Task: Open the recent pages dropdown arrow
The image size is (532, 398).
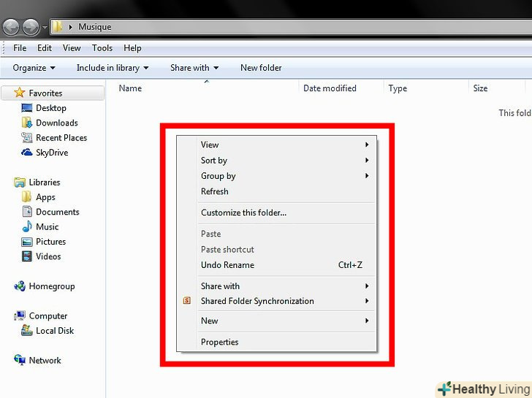Action: [45, 27]
